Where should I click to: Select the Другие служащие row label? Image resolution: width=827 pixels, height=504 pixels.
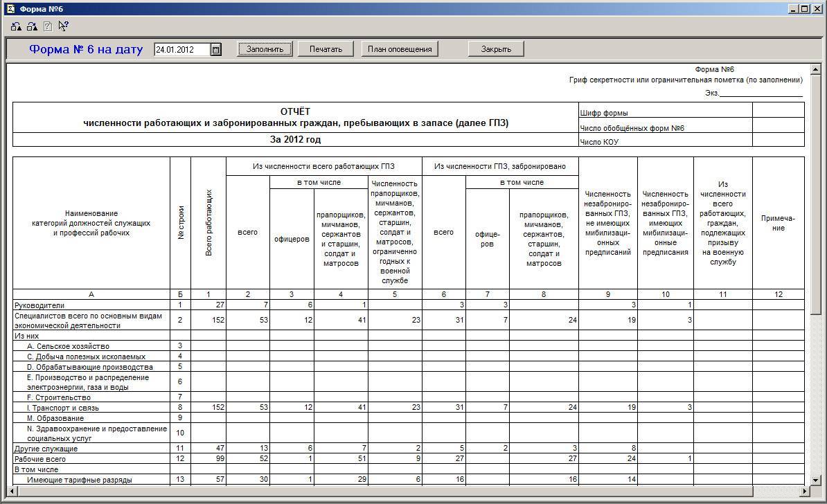click(x=46, y=449)
